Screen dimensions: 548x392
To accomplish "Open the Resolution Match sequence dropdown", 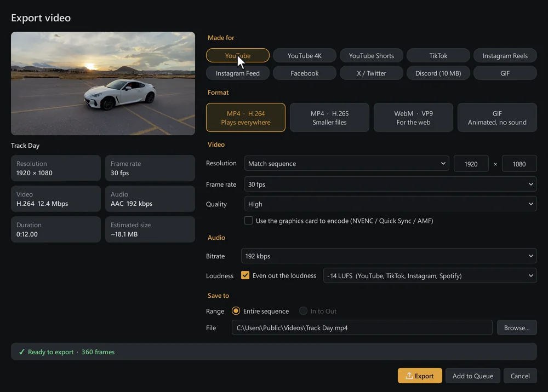I will tap(347, 163).
